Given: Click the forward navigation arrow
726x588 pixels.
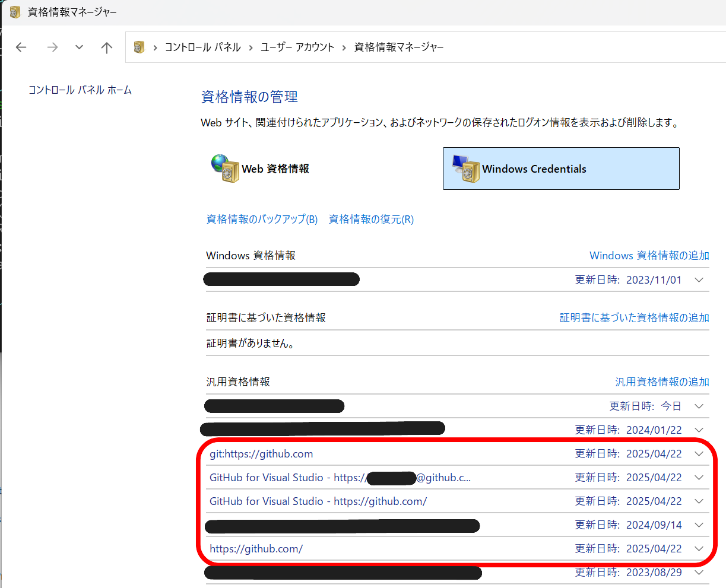Looking at the screenshot, I should coord(53,47).
